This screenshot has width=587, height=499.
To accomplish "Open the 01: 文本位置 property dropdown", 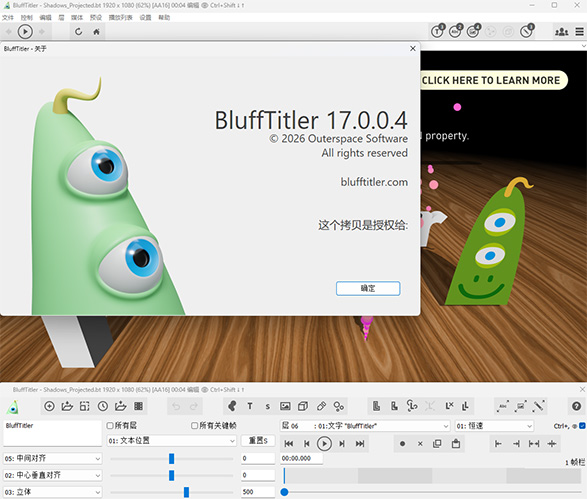I will (x=171, y=441).
